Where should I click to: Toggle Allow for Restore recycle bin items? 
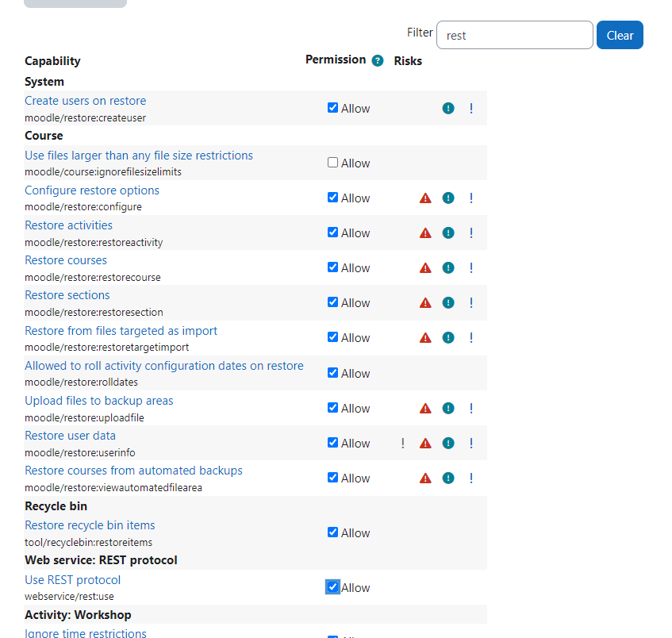point(332,532)
